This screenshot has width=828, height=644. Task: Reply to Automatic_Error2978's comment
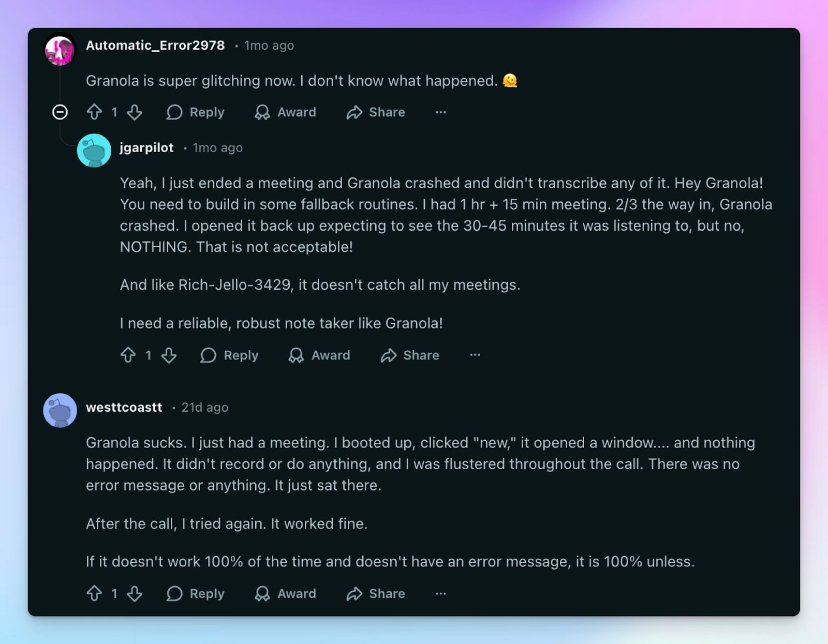pos(195,112)
